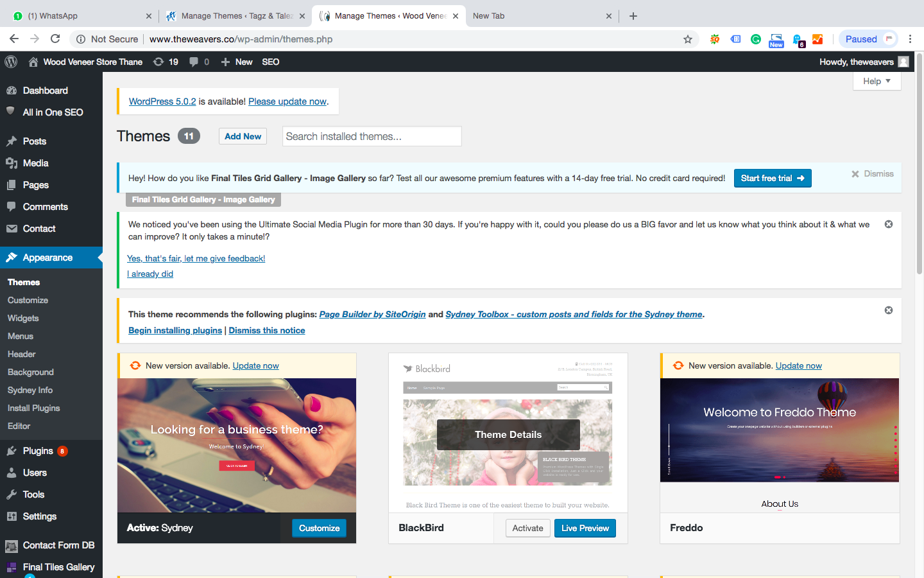Open Appearance menu item
The width and height of the screenshot is (924, 578).
(51, 258)
